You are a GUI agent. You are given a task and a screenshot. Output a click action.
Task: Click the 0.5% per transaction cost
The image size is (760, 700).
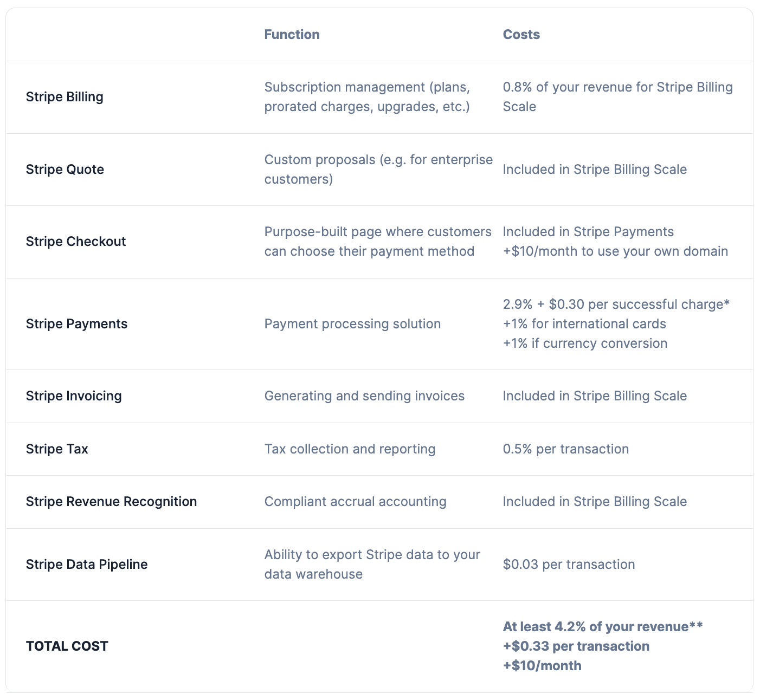[565, 449]
